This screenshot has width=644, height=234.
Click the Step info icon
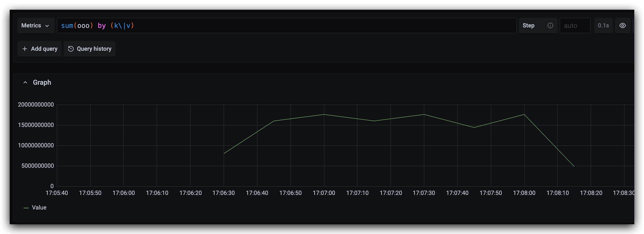pos(550,25)
